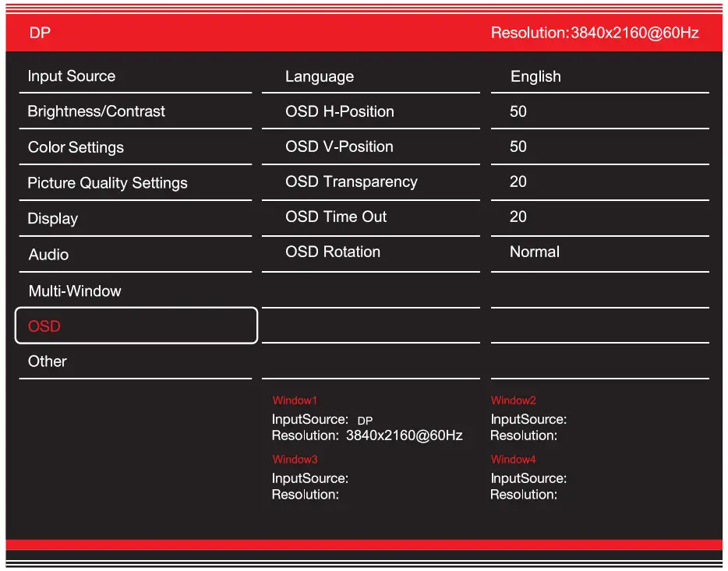Select the Language setting
Image resolution: width=728 pixels, height=571 pixels.
tap(320, 76)
